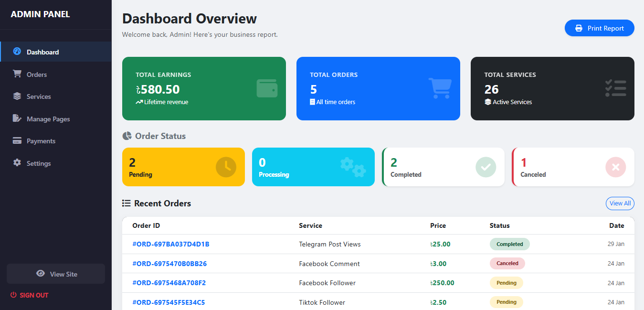Click the clock icon on Pending card
Viewport: 644px width, 310px height.
click(226, 167)
